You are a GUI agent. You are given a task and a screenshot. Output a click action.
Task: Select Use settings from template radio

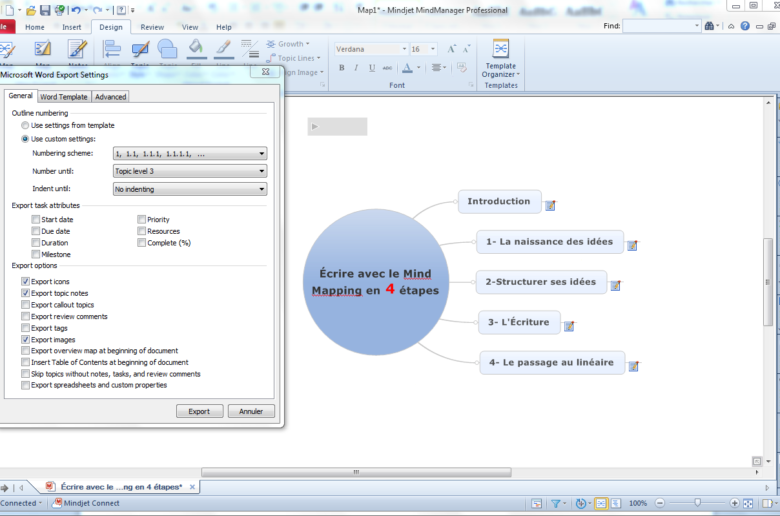click(25, 125)
